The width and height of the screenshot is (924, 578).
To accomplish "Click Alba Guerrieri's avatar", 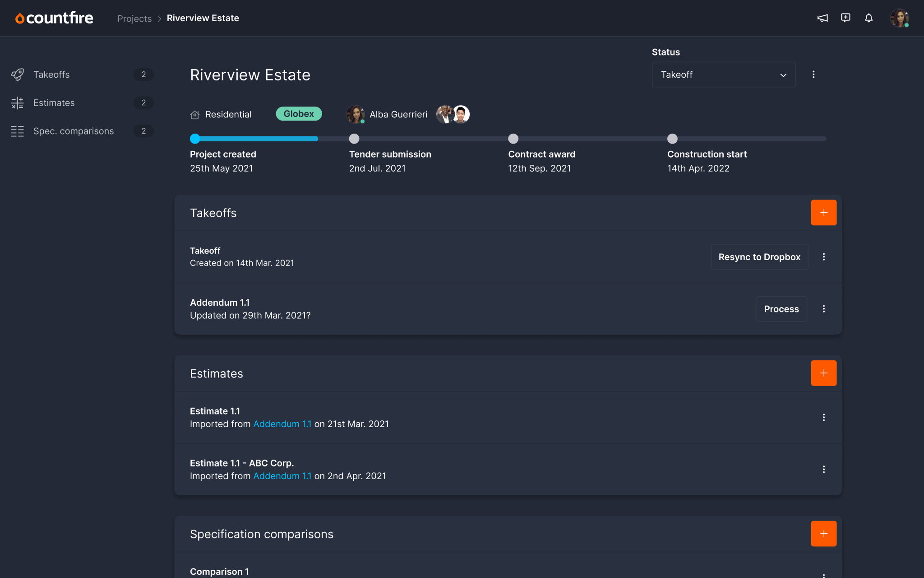I will pyautogui.click(x=356, y=114).
